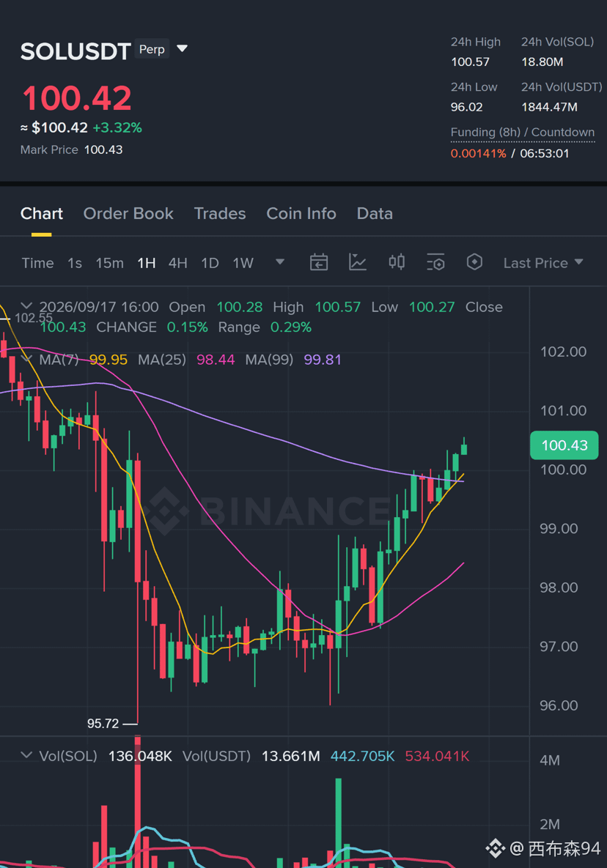Select the 15m timeframe
The image size is (607, 868).
pos(110,263)
